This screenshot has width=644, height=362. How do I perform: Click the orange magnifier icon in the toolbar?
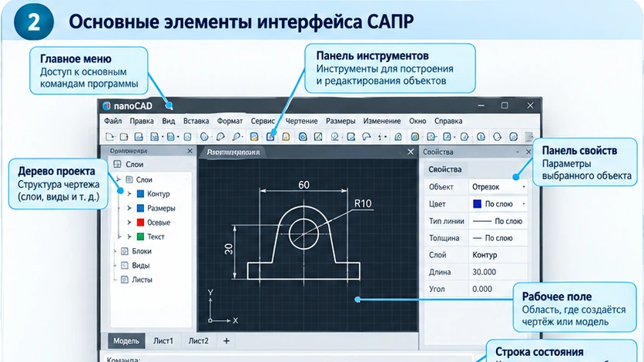(236, 136)
